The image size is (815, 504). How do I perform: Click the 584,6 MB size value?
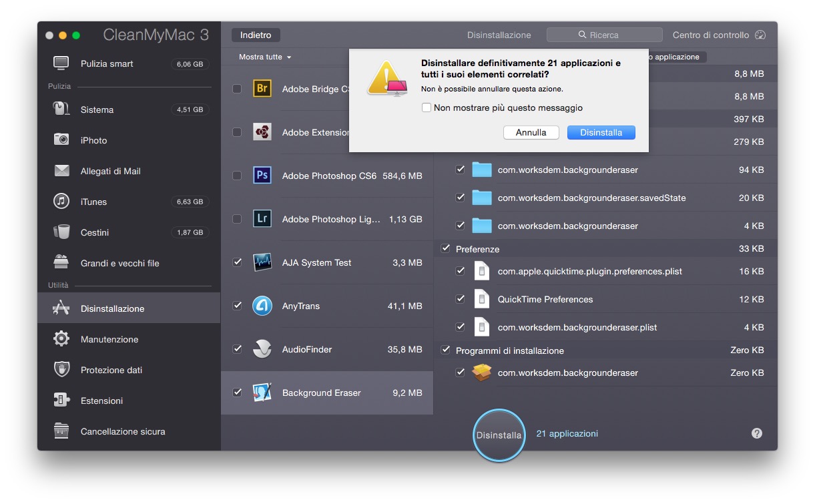click(402, 176)
